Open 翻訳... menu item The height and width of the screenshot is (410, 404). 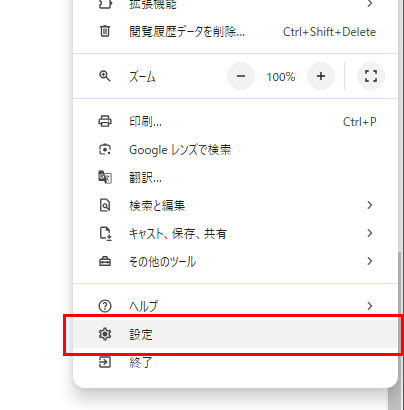[x=235, y=177]
